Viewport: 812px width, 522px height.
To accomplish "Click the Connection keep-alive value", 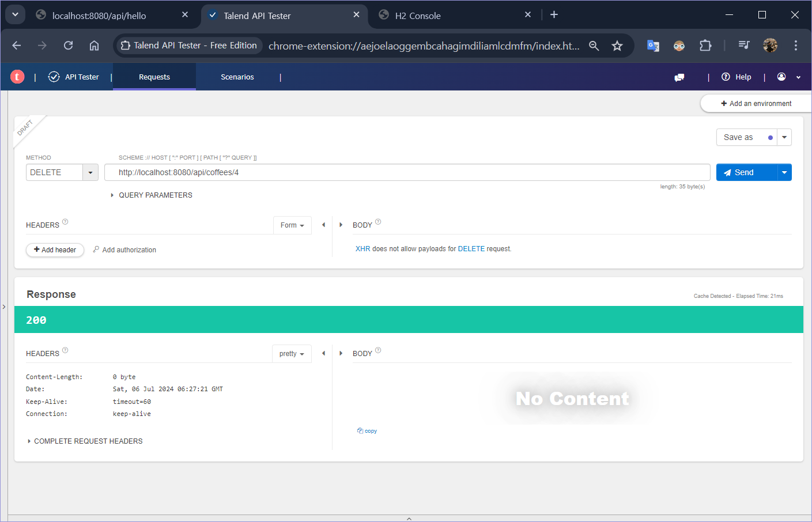I will click(x=132, y=414).
